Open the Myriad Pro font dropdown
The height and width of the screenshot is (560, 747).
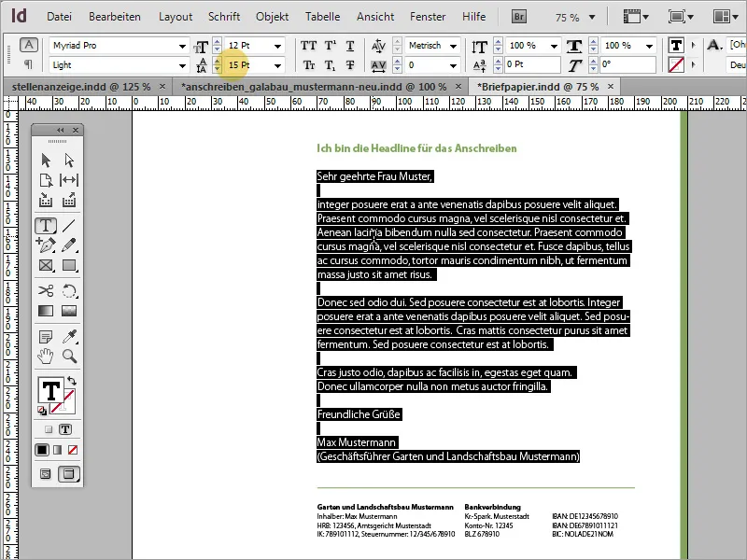click(x=182, y=46)
